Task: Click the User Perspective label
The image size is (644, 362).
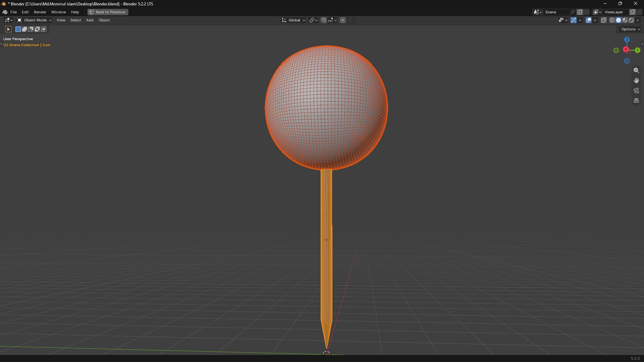Action: 18,39
